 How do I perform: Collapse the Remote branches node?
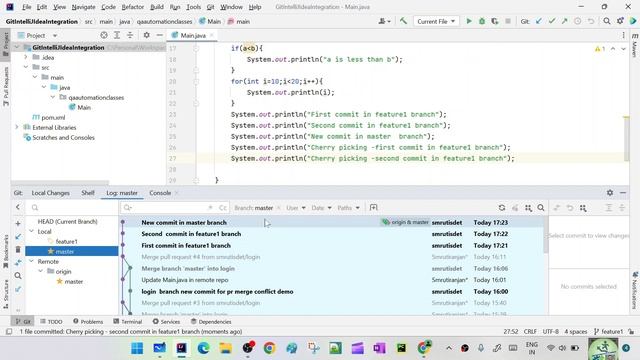click(x=31, y=261)
